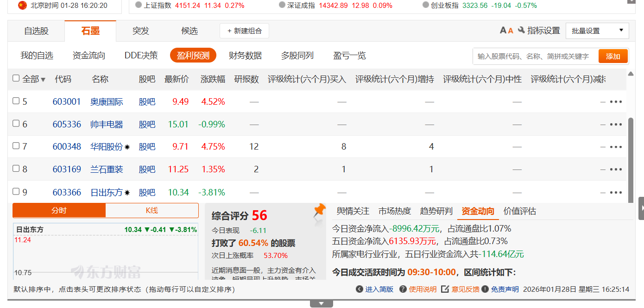Open the 批量设置 dropdown

pos(597,31)
